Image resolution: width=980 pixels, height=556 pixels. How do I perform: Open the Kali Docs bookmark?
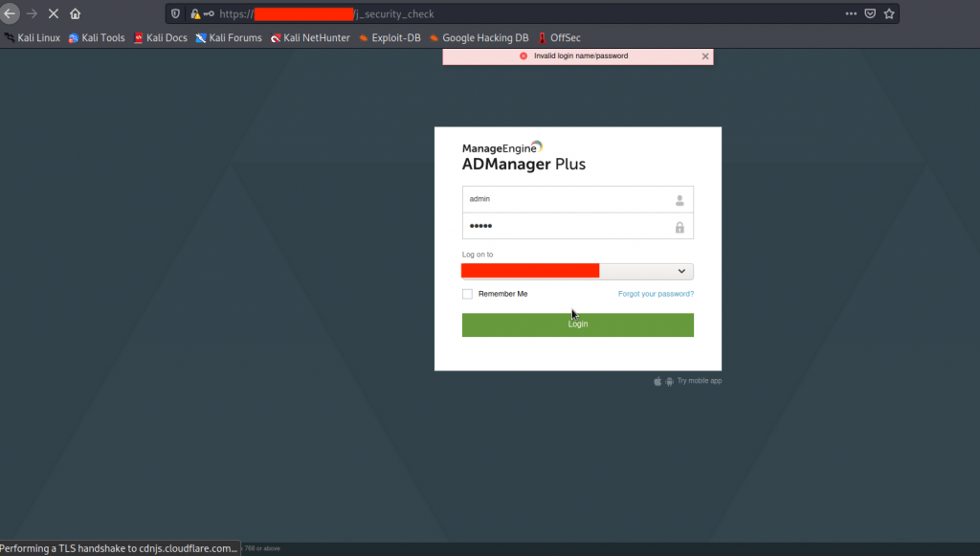(161, 37)
